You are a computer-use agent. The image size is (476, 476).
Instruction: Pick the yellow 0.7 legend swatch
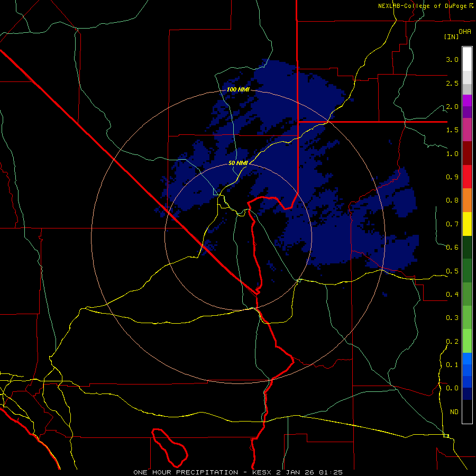click(x=467, y=224)
